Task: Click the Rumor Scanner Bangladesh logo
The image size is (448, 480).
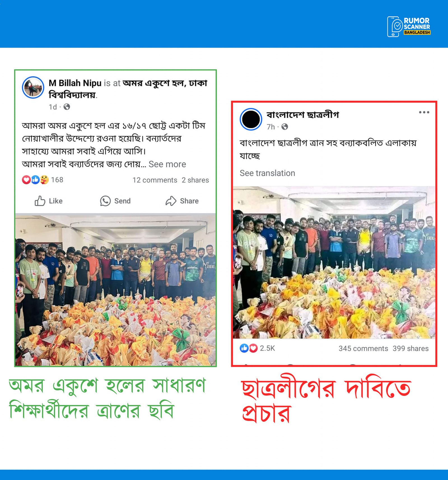Action: (x=409, y=27)
